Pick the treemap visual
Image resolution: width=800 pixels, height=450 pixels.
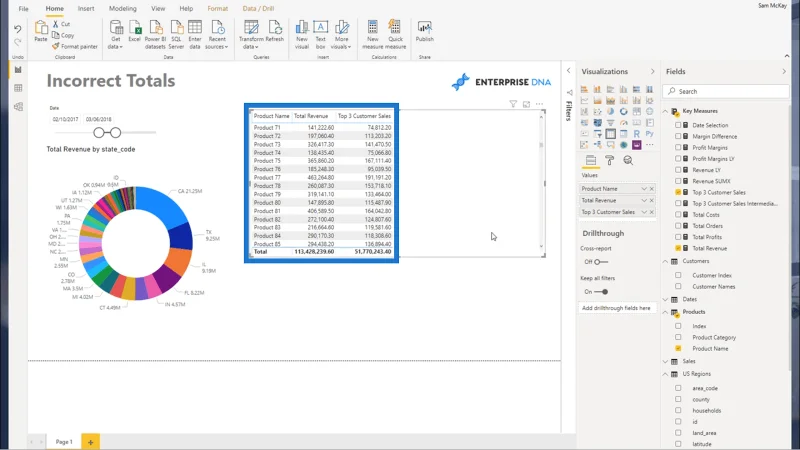click(x=636, y=112)
